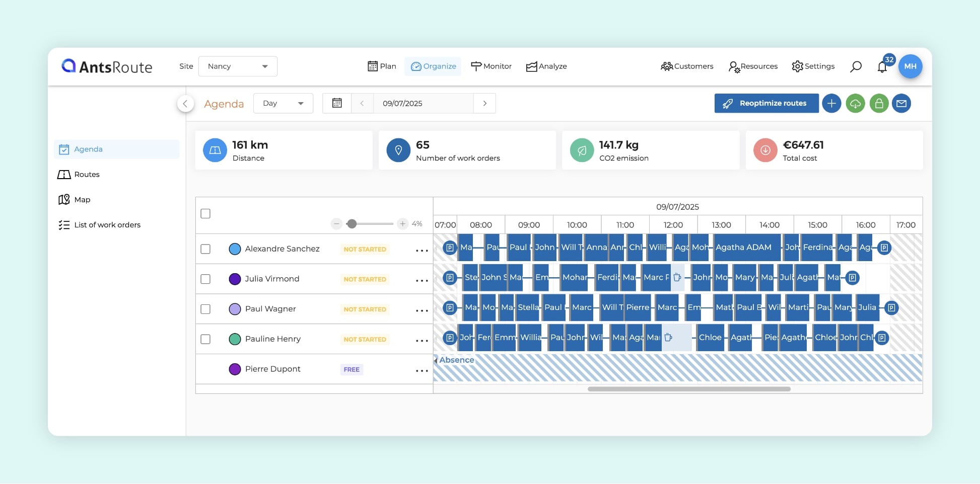Click the blue plus add button
Screen dimensions: 980x484
click(831, 104)
